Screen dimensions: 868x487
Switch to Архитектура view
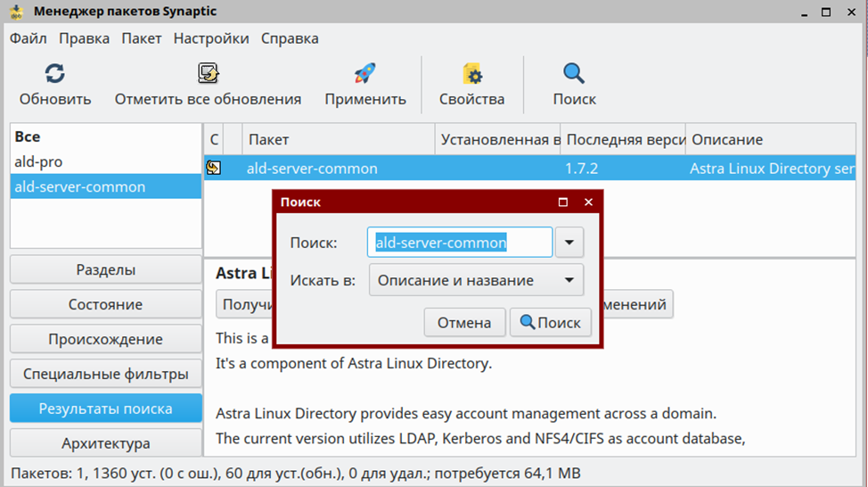tap(106, 443)
